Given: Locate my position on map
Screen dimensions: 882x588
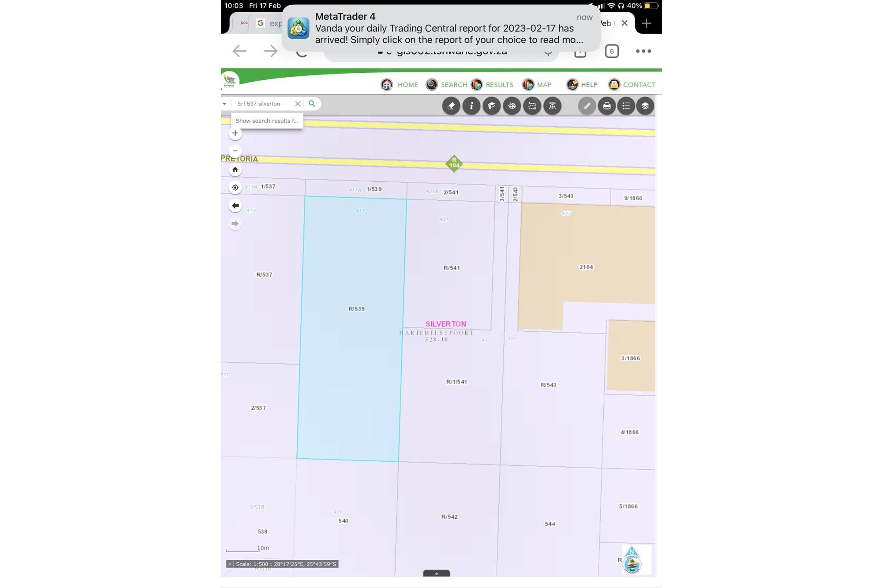Looking at the screenshot, I should click(235, 188).
